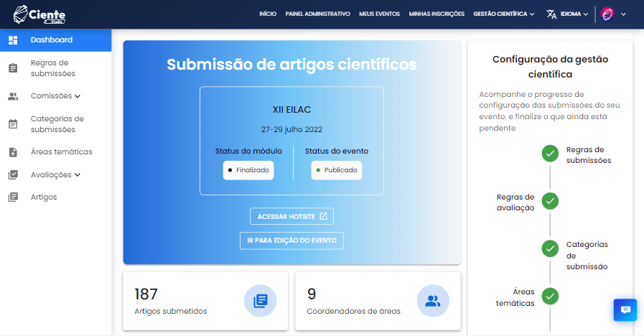Click Regras de avaliação green checkmark
This screenshot has height=336, width=644.
(x=550, y=201)
